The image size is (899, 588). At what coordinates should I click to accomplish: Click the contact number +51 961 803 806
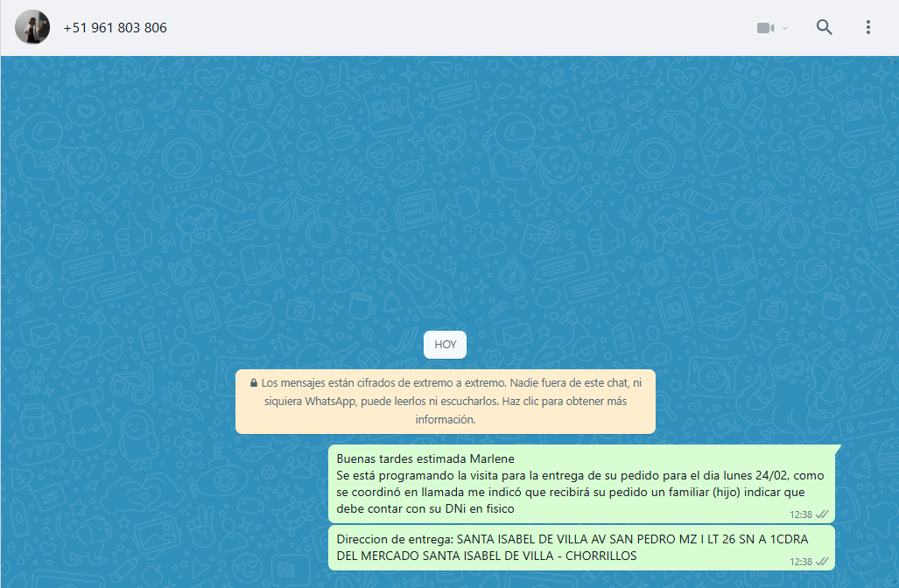pos(115,28)
